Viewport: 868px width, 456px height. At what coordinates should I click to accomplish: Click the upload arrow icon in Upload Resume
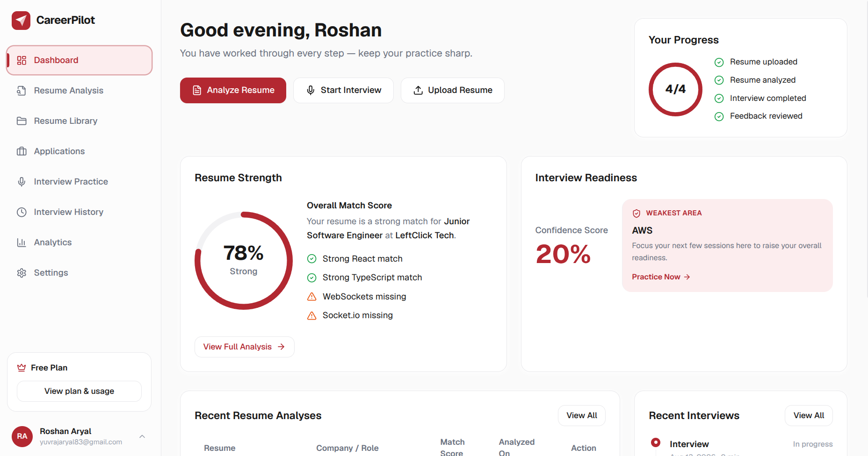pos(418,90)
